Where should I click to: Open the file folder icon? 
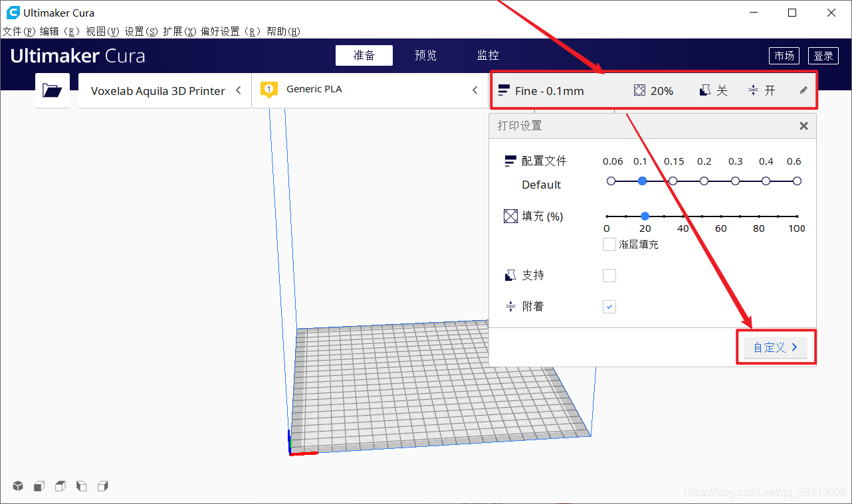[52, 90]
